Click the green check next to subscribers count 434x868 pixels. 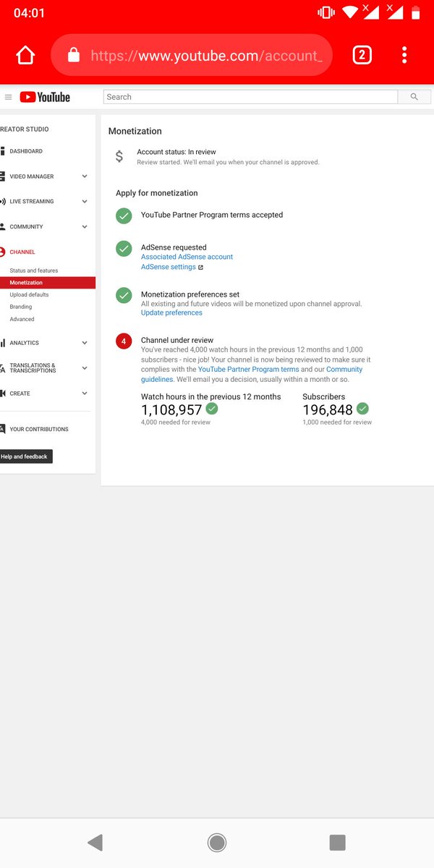[x=362, y=409]
